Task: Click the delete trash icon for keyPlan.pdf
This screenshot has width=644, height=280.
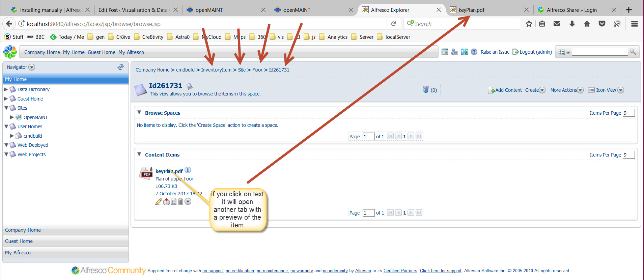Action: (180, 201)
